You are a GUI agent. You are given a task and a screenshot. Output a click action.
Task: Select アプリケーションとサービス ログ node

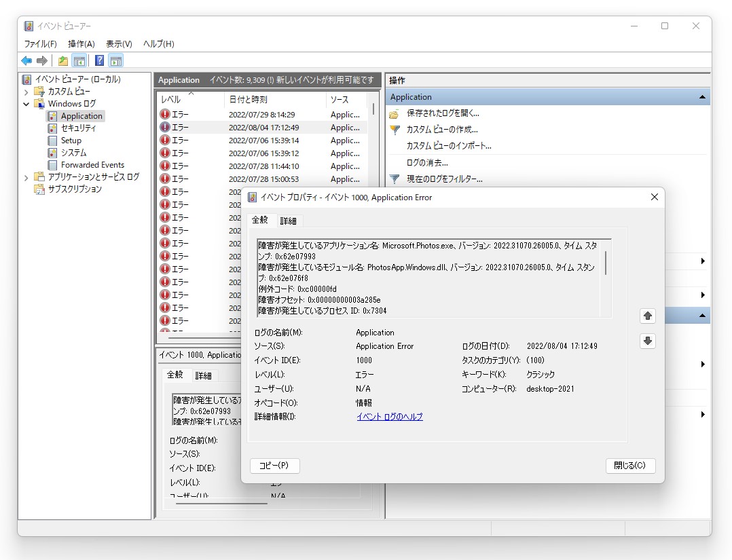coord(94,177)
